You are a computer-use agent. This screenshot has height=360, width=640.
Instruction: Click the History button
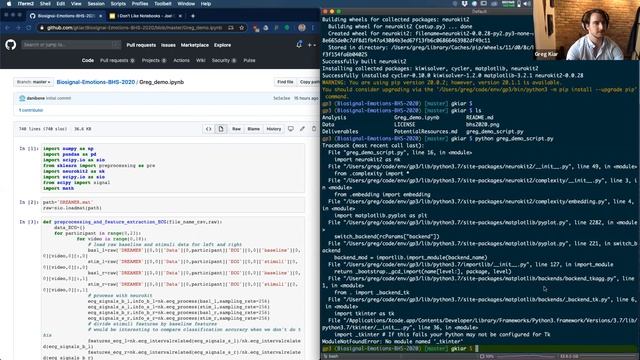[x=273, y=129]
